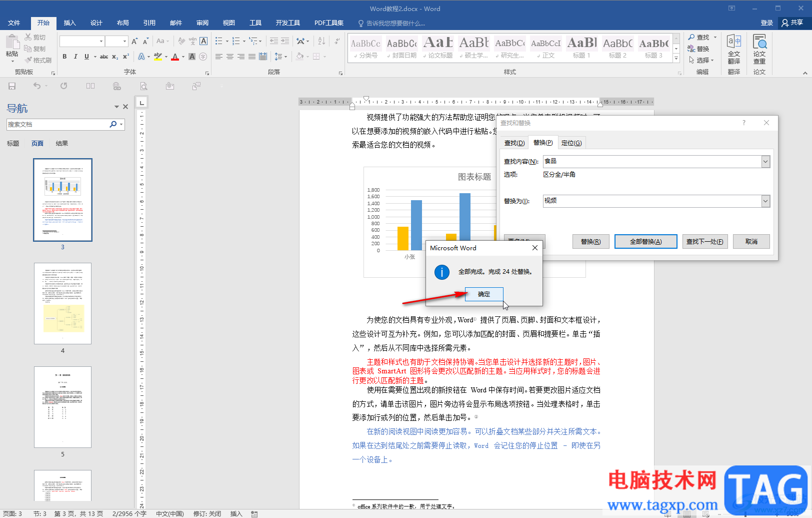Open the Insert (插入) ribbon tab
The width and height of the screenshot is (812, 518).
(70, 23)
